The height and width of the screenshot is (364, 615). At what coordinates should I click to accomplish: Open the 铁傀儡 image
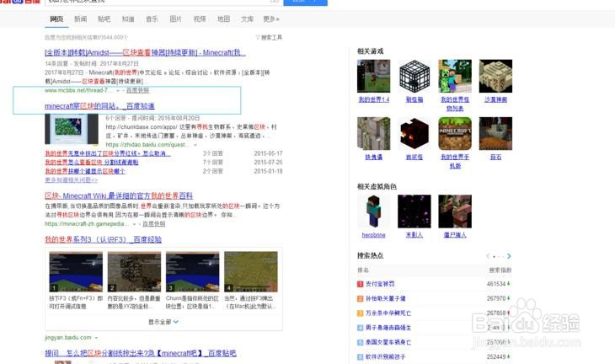pyautogui.click(x=374, y=133)
